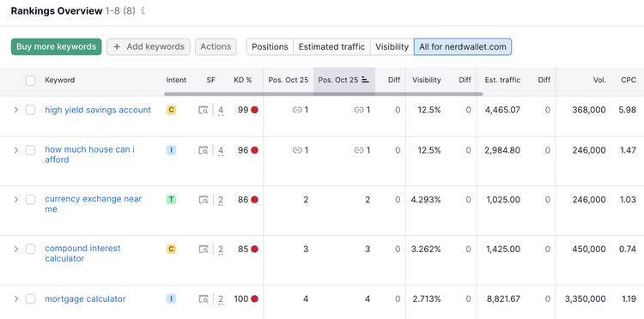Screen dimensions: 644x319
Task: Click the C intent badge for high yield savings
Action: tap(171, 110)
